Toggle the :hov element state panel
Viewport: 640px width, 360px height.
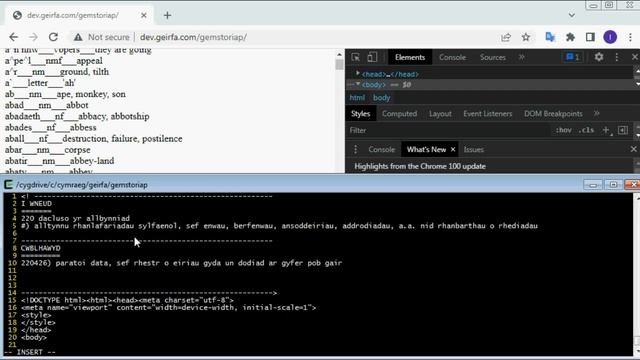[x=564, y=130]
